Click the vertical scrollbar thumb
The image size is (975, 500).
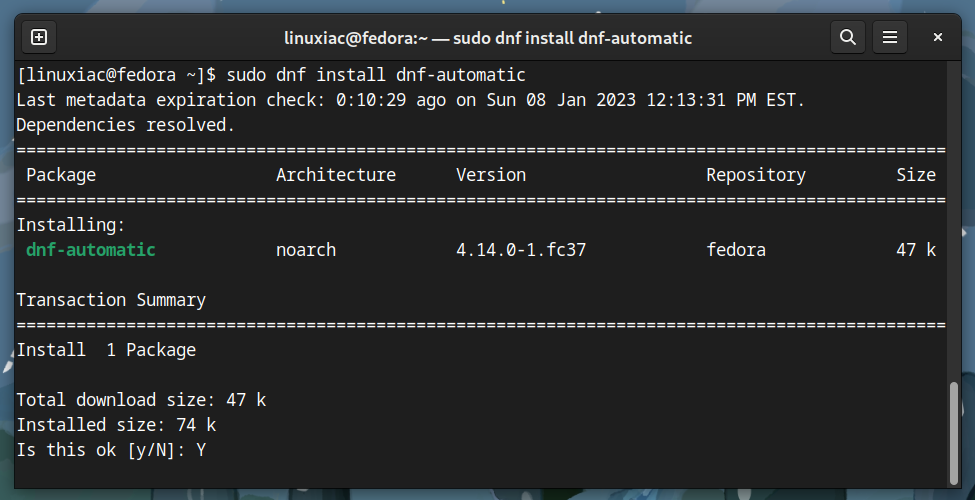954,433
